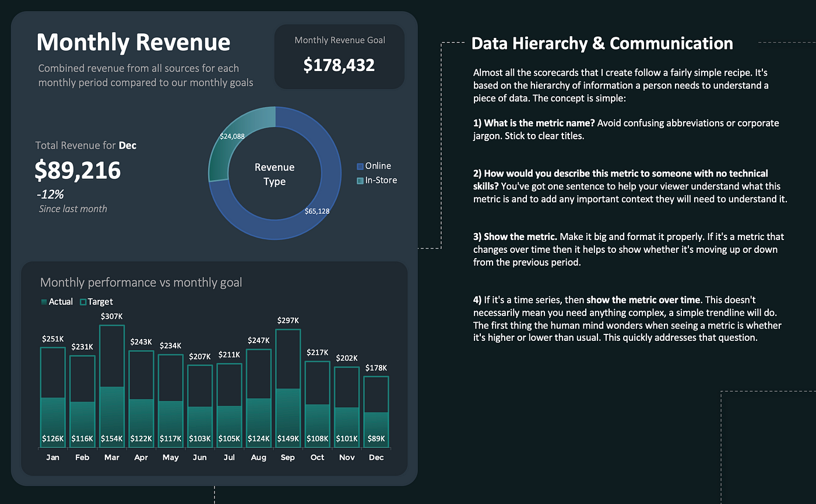This screenshot has height=504, width=816.
Task: Click the Data Hierarchy & Communication heading
Action: point(602,44)
